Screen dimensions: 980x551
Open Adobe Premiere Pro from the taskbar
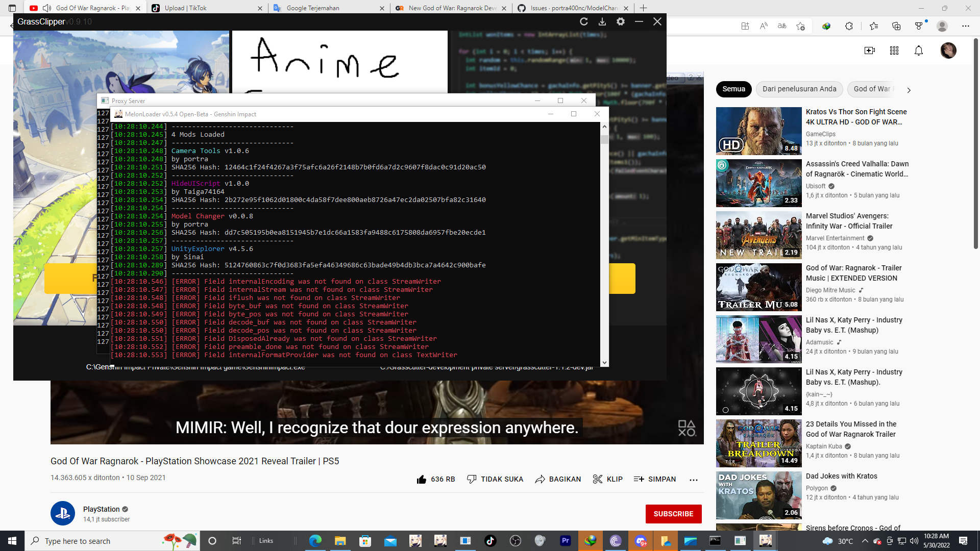[x=565, y=541]
